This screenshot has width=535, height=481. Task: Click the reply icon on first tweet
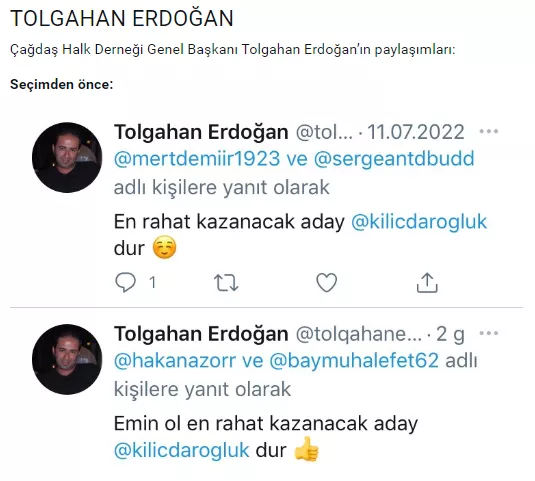[x=126, y=283]
